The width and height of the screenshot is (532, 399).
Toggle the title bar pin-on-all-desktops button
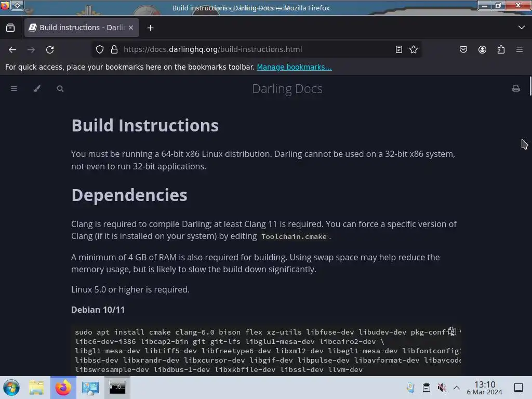17,5
